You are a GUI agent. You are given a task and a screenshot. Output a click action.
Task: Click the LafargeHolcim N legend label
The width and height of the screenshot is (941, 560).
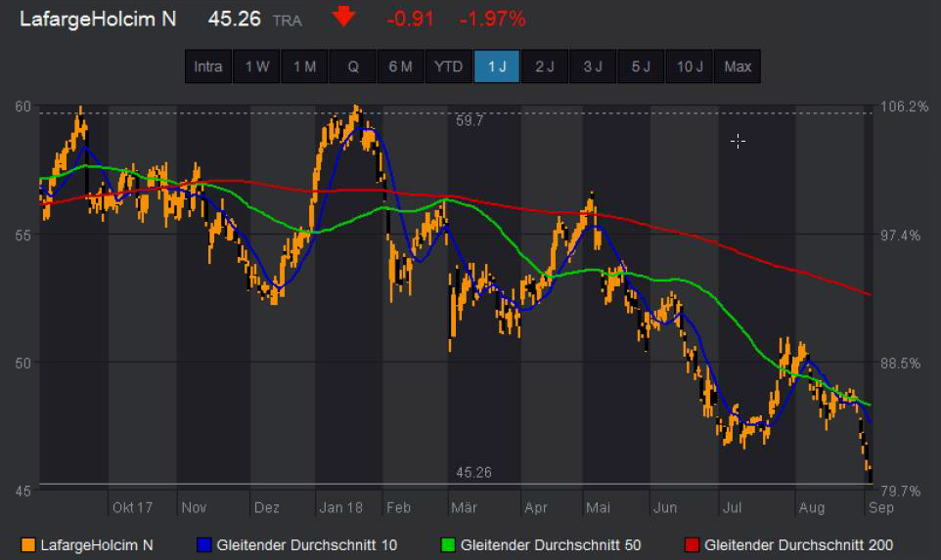click(x=97, y=545)
